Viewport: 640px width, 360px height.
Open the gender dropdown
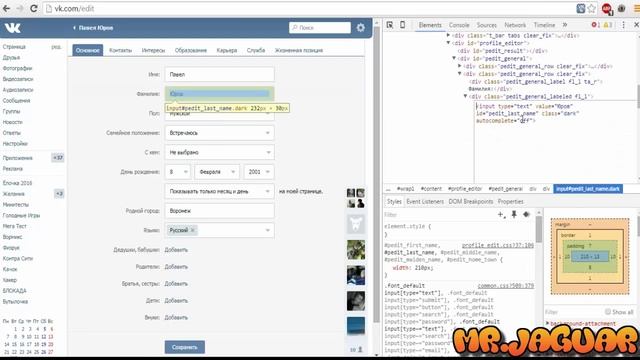click(220, 114)
